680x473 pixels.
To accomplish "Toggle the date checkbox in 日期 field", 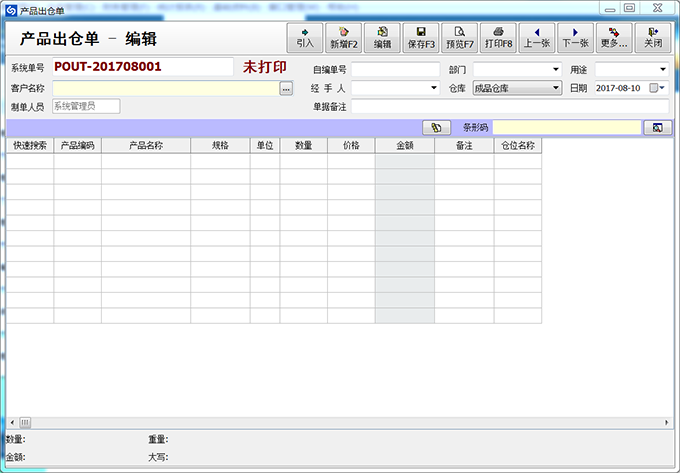I will (653, 88).
